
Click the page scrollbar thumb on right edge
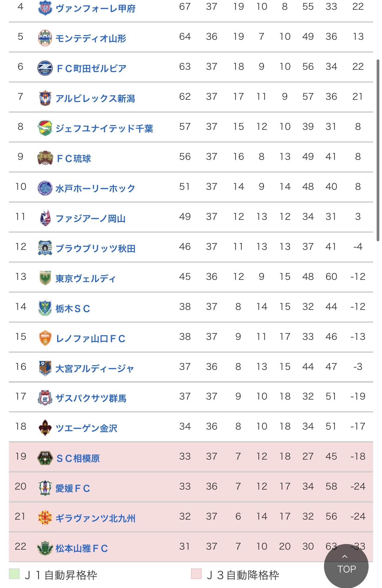(x=378, y=150)
